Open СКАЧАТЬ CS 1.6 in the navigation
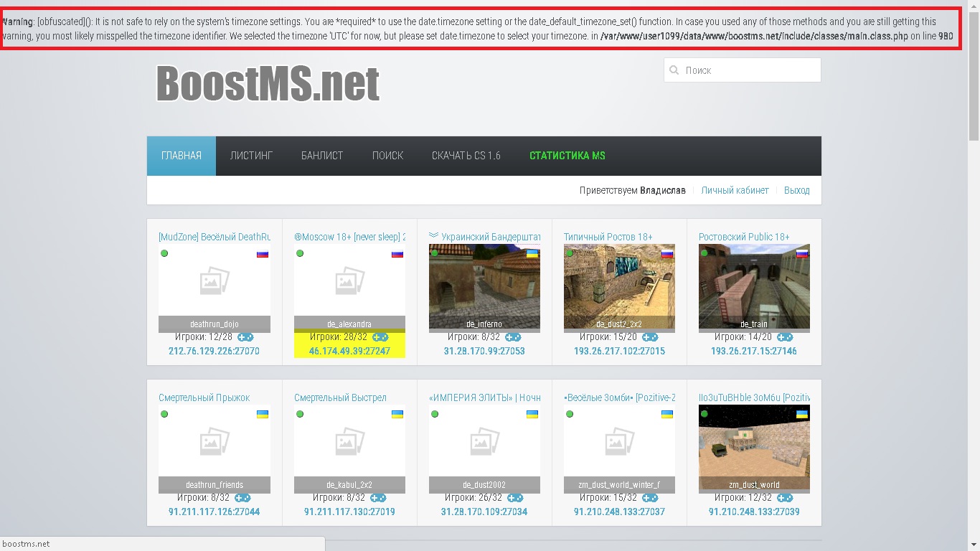Screen dimensions: 980x551 pos(466,156)
